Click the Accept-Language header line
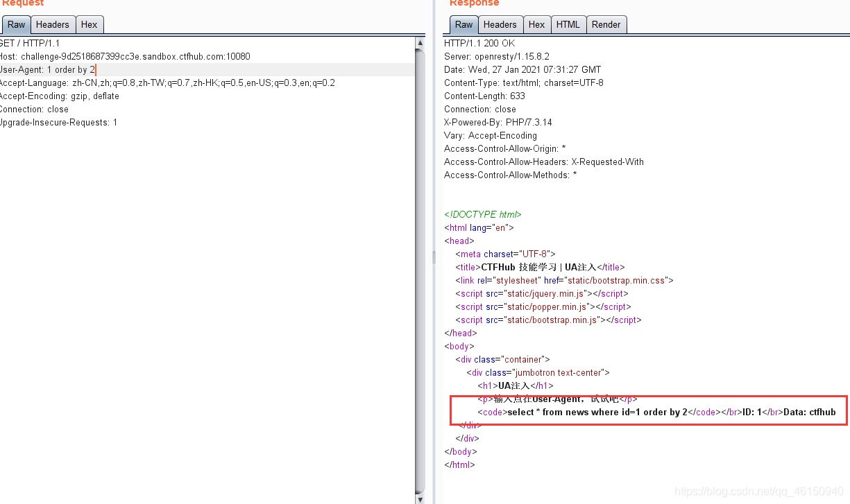The image size is (850, 504). [x=167, y=83]
